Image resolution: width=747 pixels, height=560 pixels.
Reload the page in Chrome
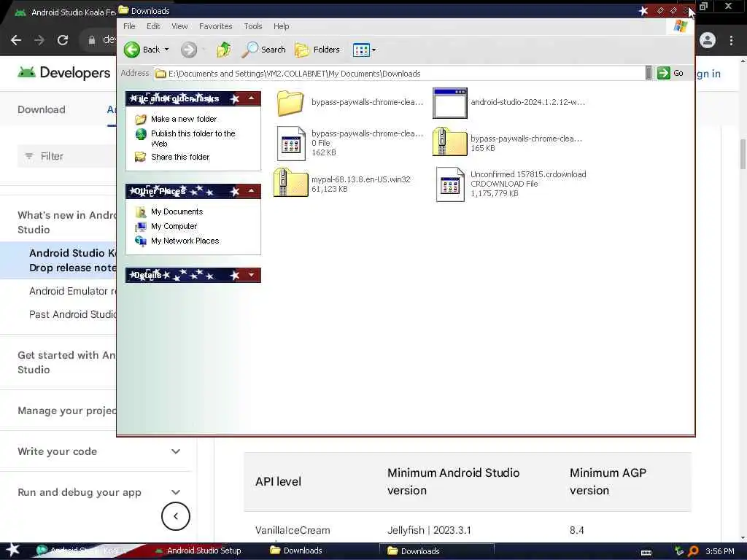tap(63, 40)
